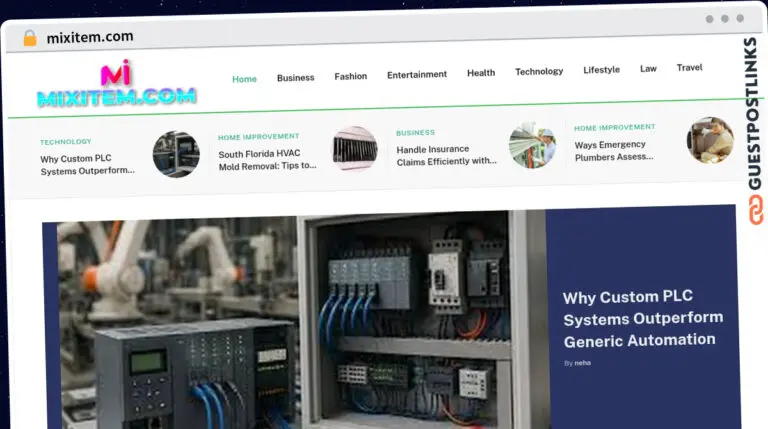Screen dimensions: 768x429
Task: Select the Fashion menu item
Action: (351, 76)
